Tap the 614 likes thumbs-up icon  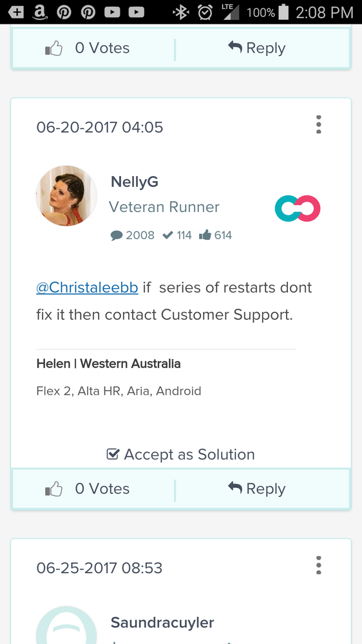pyautogui.click(x=205, y=235)
